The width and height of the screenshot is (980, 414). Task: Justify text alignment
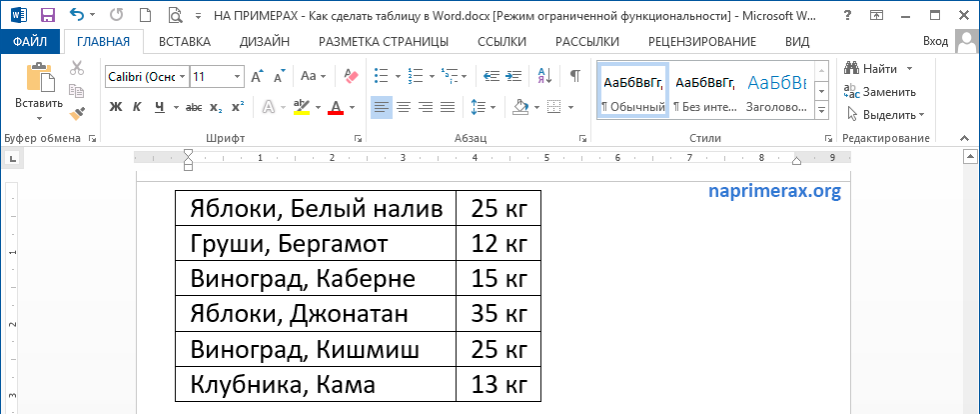coord(448,108)
